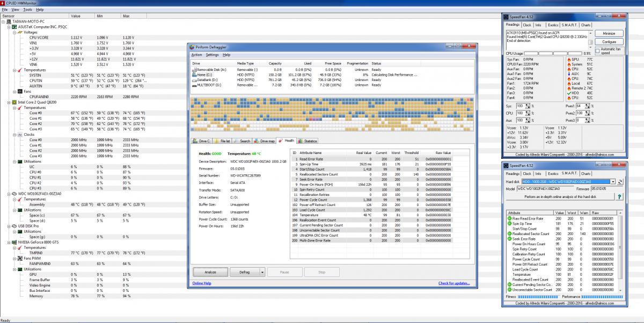Viewport: 644px width, 323px height.
Task: Click the Raw Read Error Rate status icon
Action: coord(509,219)
